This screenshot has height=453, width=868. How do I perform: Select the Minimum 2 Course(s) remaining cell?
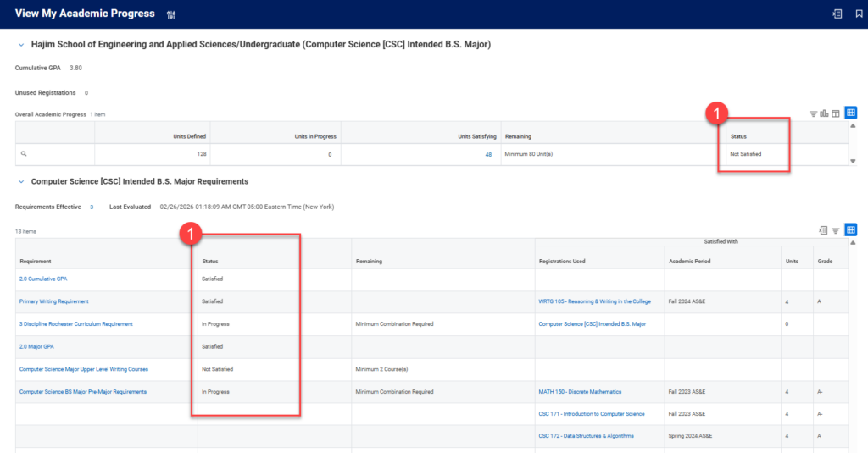381,369
